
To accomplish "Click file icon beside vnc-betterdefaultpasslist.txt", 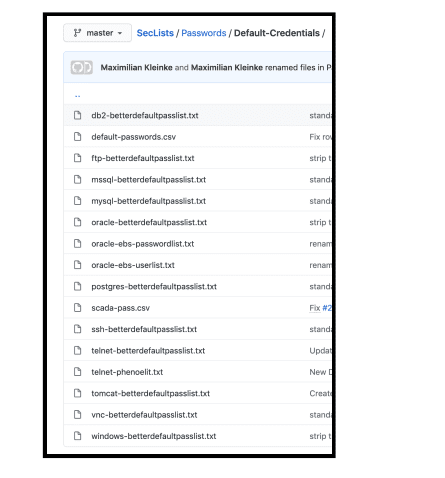I will 77,415.
